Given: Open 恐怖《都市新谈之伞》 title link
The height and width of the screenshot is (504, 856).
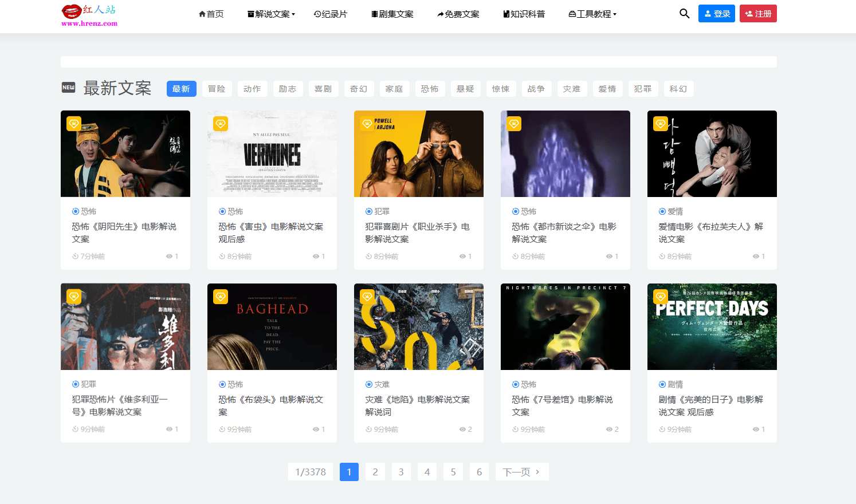Looking at the screenshot, I should point(564,233).
